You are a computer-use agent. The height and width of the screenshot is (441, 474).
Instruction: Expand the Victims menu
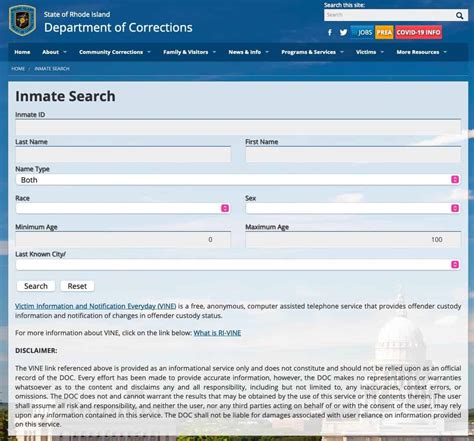coord(370,52)
